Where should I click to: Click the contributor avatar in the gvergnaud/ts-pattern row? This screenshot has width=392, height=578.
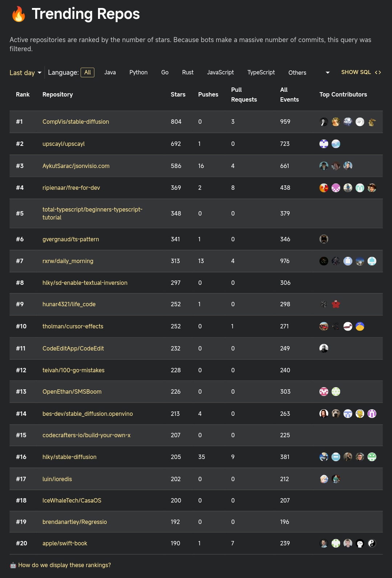pos(323,239)
